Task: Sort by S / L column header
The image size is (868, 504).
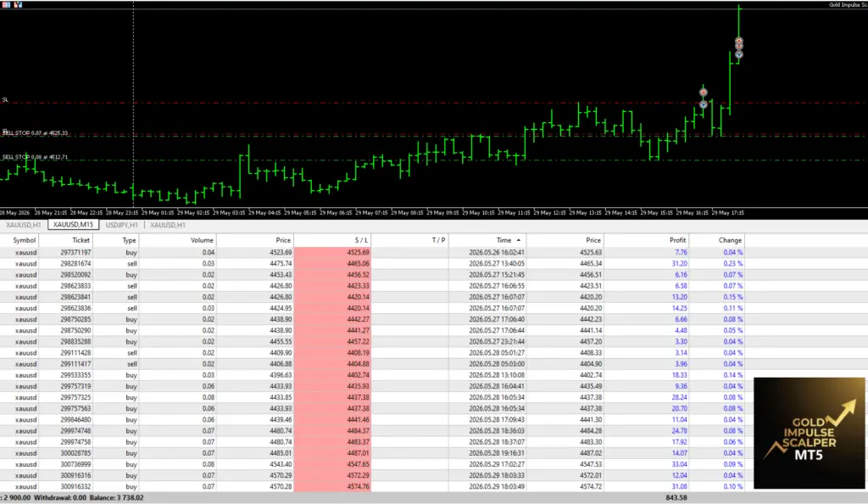Action: 332,240
